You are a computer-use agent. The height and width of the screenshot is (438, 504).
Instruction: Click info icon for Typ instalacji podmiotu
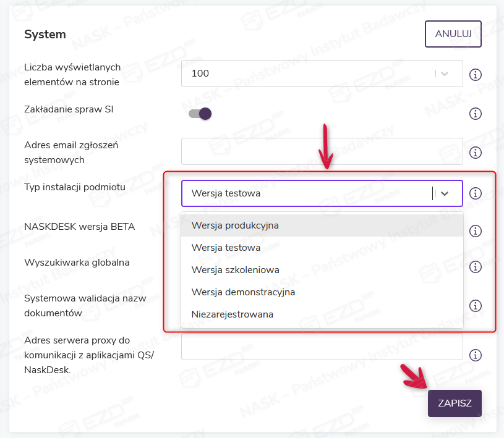[476, 193]
